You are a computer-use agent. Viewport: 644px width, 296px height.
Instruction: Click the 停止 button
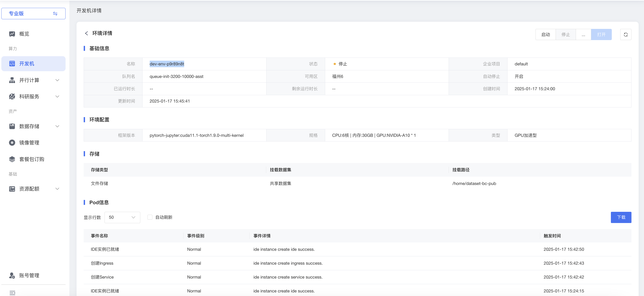tap(565, 34)
